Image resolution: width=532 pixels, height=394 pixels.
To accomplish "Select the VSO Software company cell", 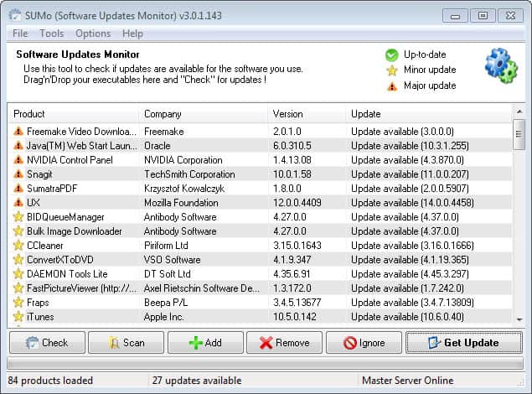I will pyautogui.click(x=172, y=260).
